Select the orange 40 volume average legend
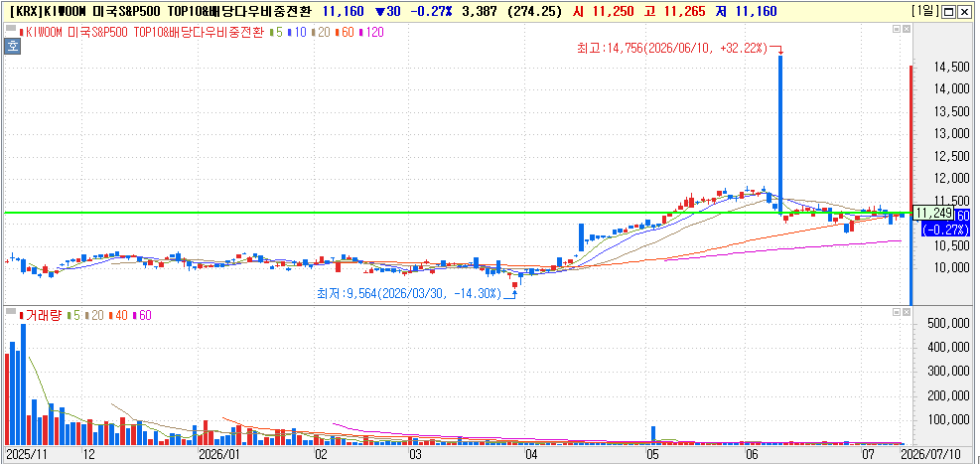980x464 pixels. click(119, 315)
